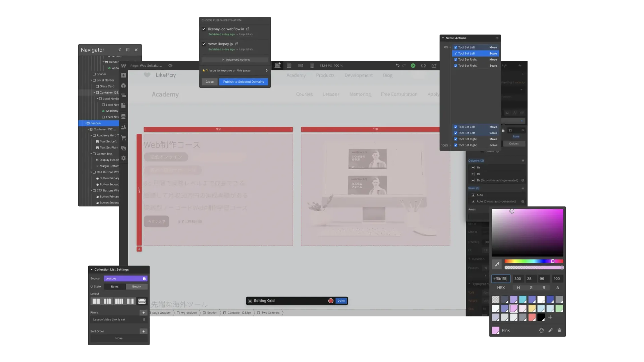Open the Add Elements panel
The width and height of the screenshot is (644, 362).
(123, 75)
